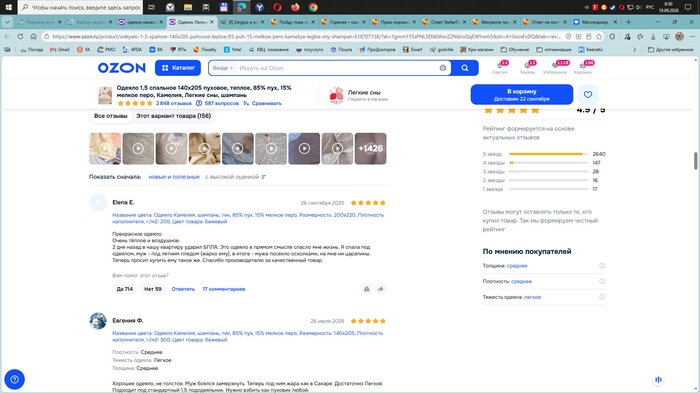The height and width of the screenshot is (394, 700).
Task: Add product to favorites with heart button
Action: (x=588, y=95)
